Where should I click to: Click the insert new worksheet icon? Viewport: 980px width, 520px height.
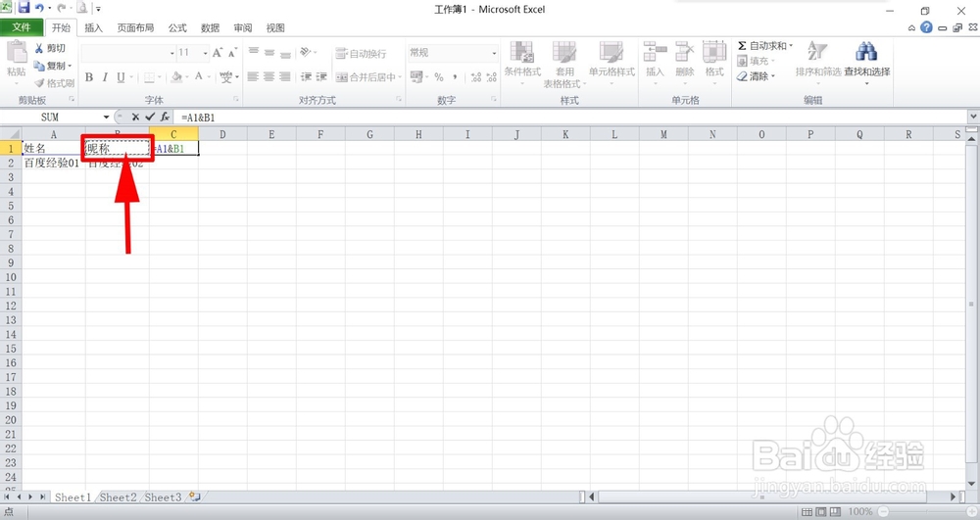[195, 496]
